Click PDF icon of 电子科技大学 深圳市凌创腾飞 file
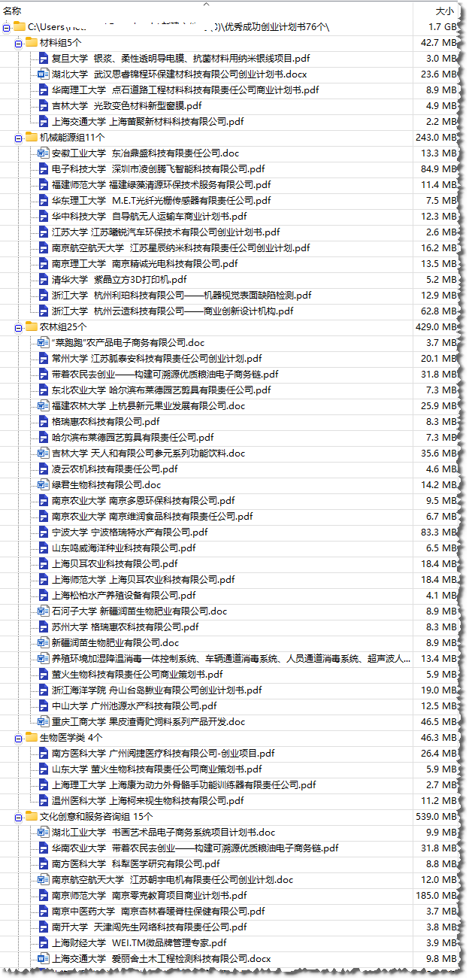 (43, 168)
